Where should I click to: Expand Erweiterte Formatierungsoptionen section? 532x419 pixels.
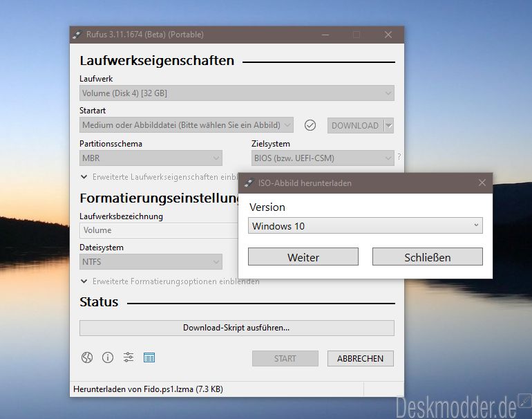[x=170, y=281]
